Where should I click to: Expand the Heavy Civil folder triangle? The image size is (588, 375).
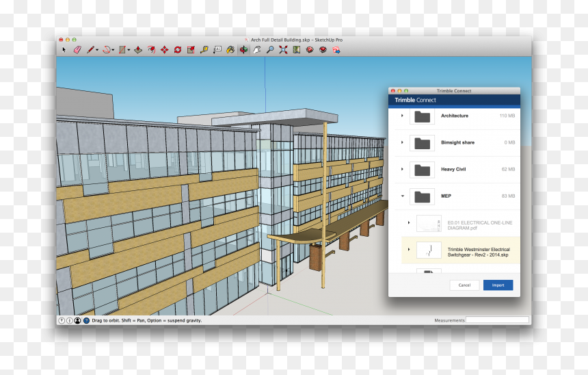(403, 169)
